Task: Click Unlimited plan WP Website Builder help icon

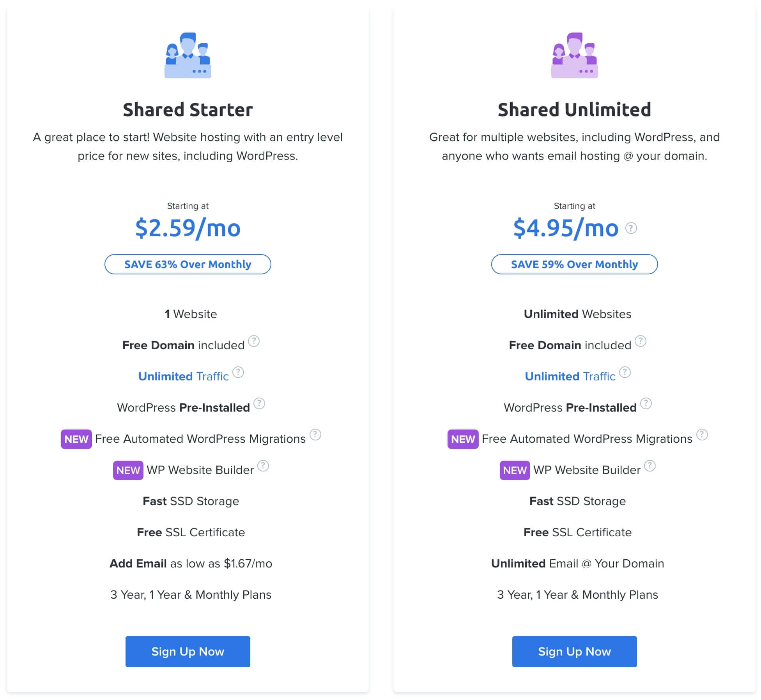Action: (650, 466)
